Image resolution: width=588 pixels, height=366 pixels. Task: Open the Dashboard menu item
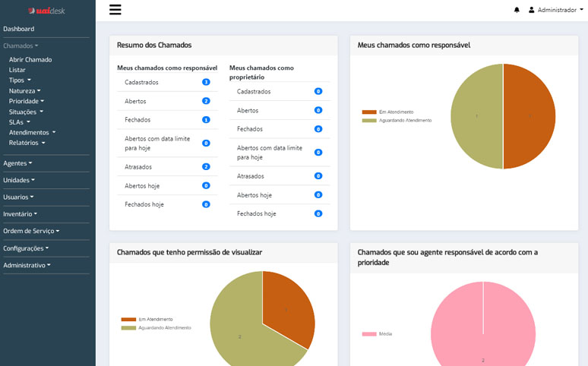(x=19, y=29)
